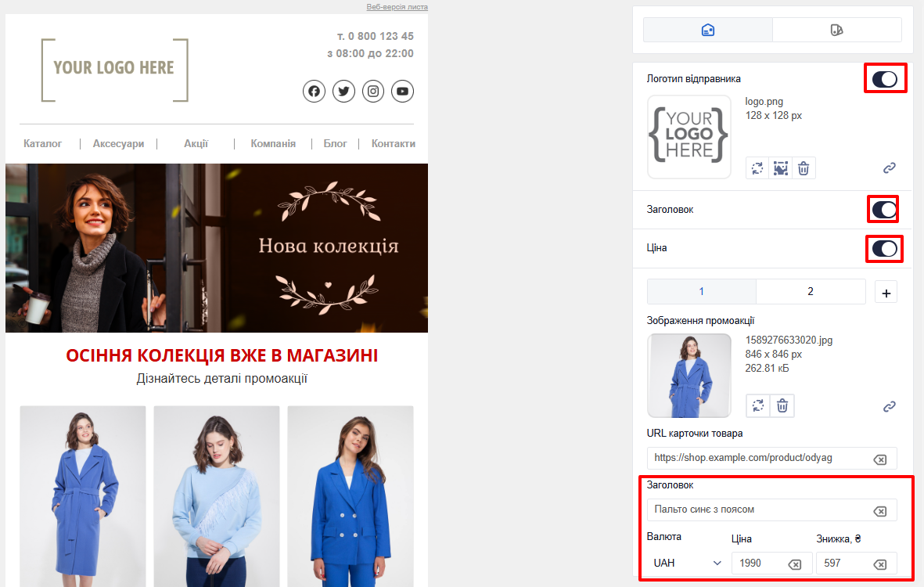Click the Блог menu item
Image resolution: width=924 pixels, height=587 pixels.
tap(335, 143)
